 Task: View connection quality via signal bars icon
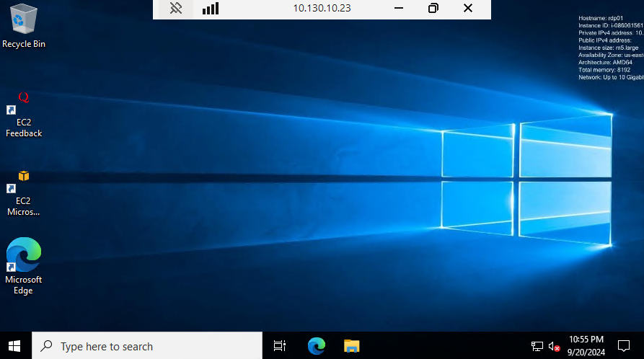[x=210, y=9]
